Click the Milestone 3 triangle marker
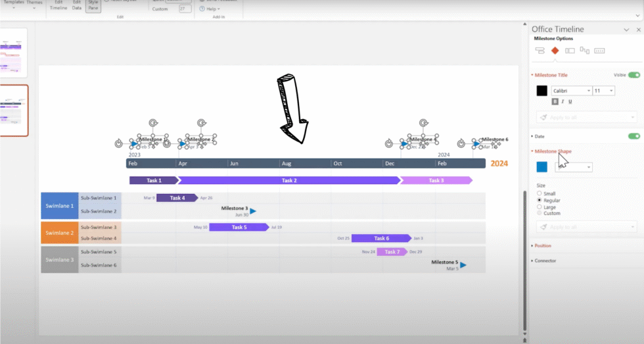The height and width of the screenshot is (344, 644). pyautogui.click(x=253, y=211)
